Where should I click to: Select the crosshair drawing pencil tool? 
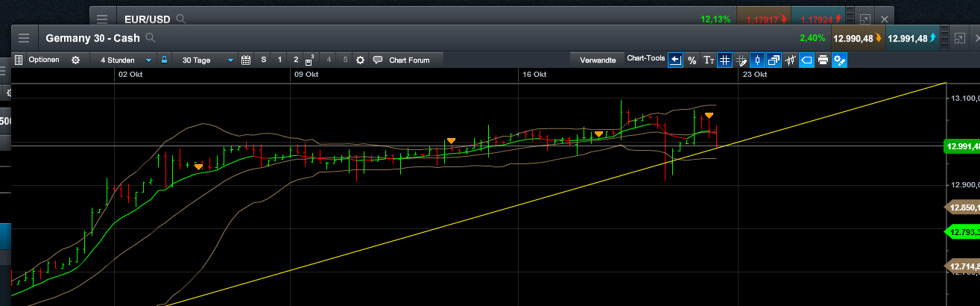click(741, 60)
